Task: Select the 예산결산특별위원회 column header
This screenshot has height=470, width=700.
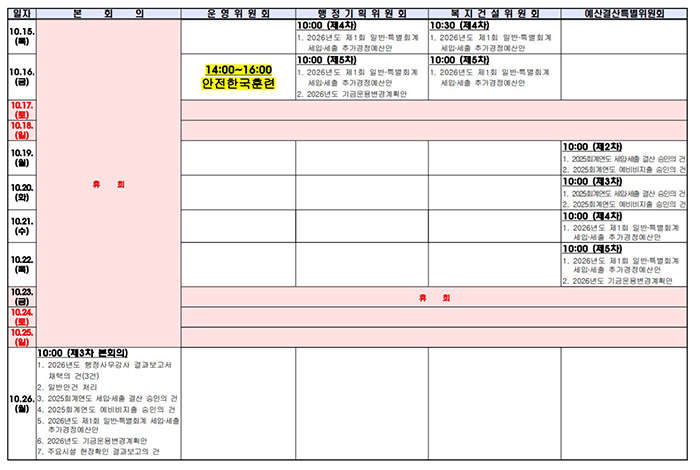Action: click(x=624, y=14)
